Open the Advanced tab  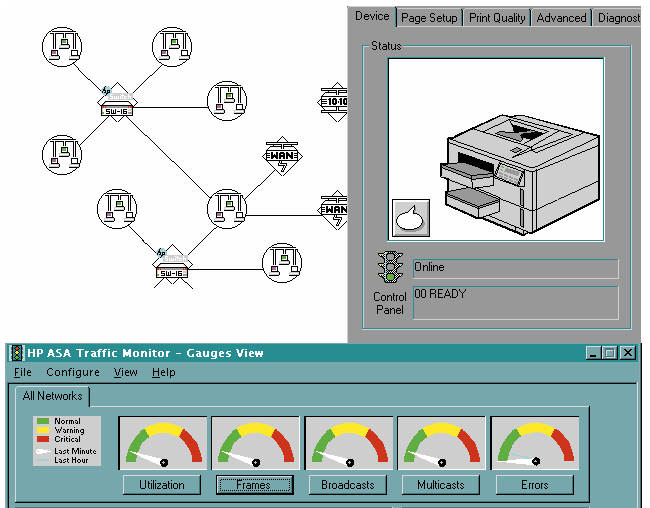(561, 18)
